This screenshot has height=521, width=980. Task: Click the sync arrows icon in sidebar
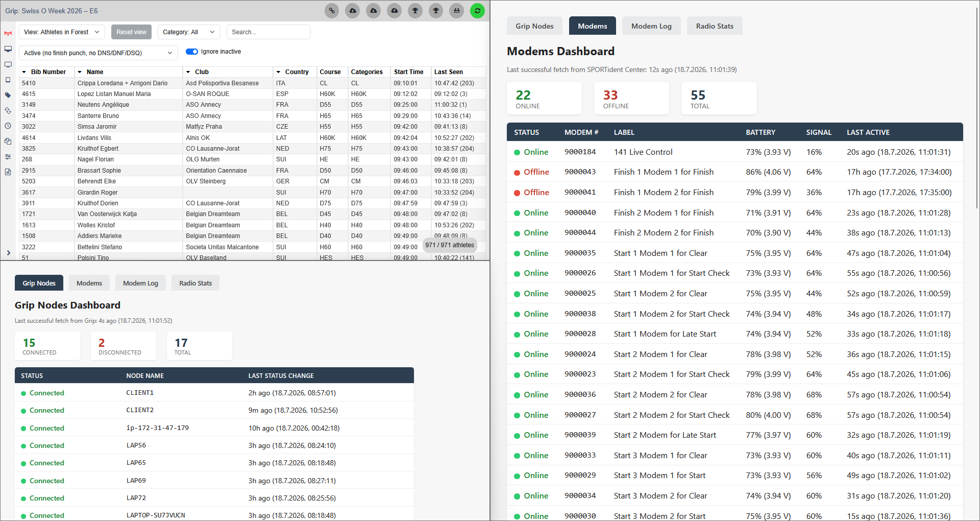click(8, 110)
